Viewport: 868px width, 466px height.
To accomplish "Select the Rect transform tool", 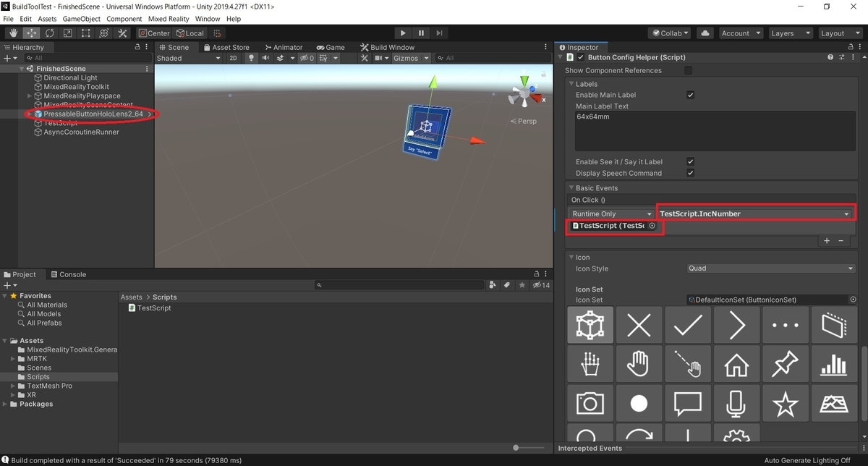I will pos(86,33).
